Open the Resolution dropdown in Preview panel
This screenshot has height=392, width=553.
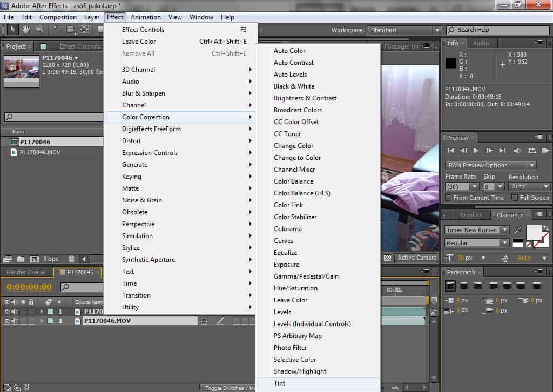(x=529, y=186)
